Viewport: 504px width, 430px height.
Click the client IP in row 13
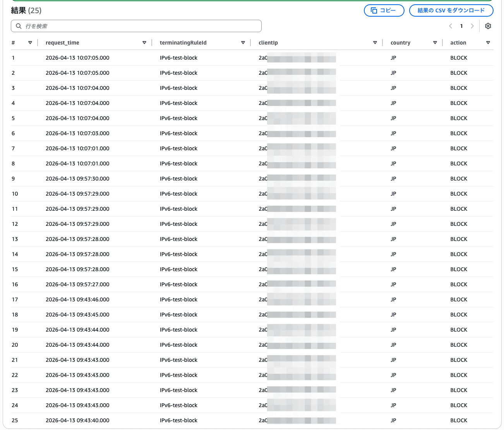297,239
